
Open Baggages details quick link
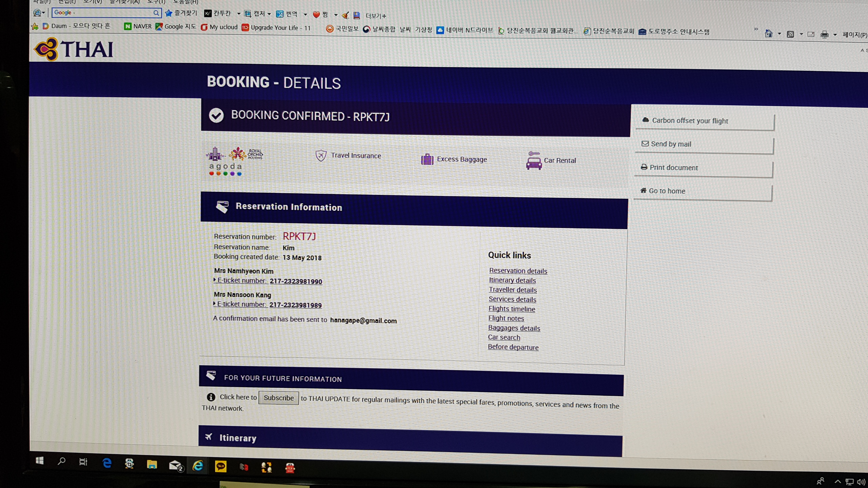point(514,328)
